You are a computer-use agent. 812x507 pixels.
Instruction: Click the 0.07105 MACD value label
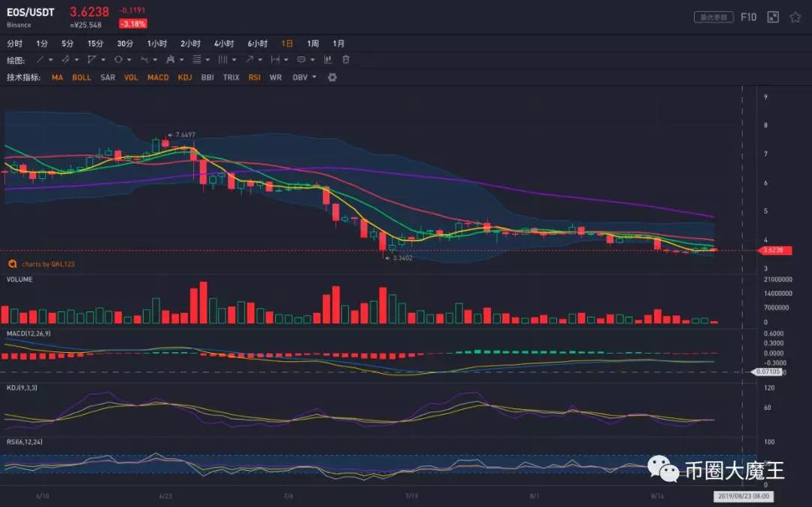coord(766,372)
